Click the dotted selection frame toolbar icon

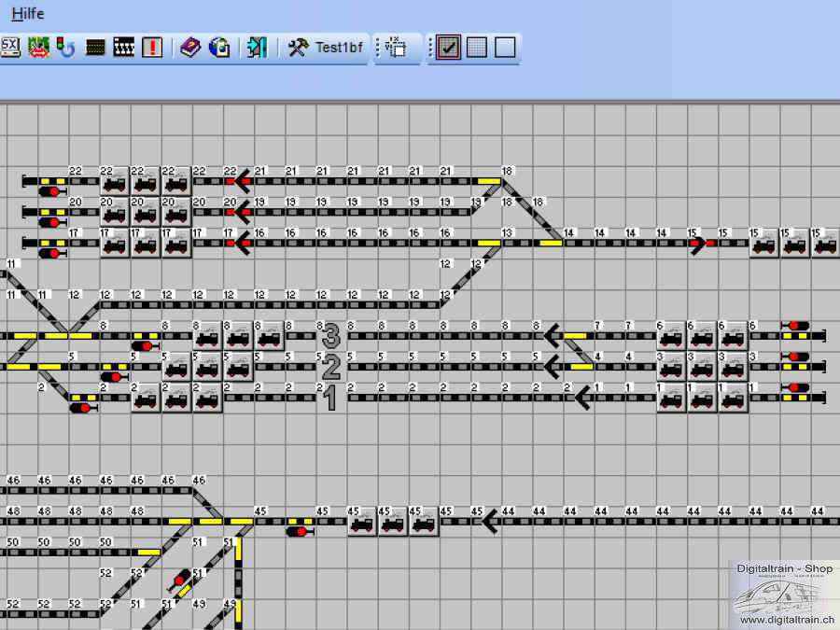click(x=396, y=48)
